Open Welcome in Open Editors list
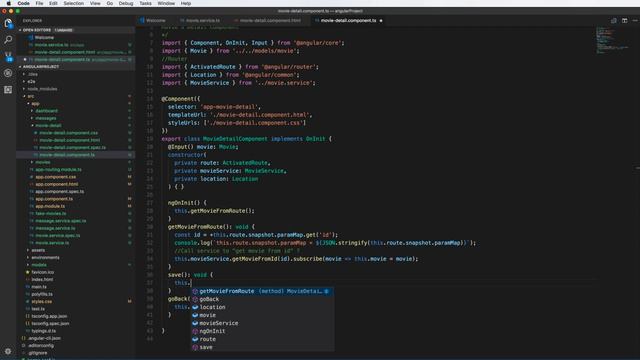The height and width of the screenshot is (360, 640). tap(44, 38)
